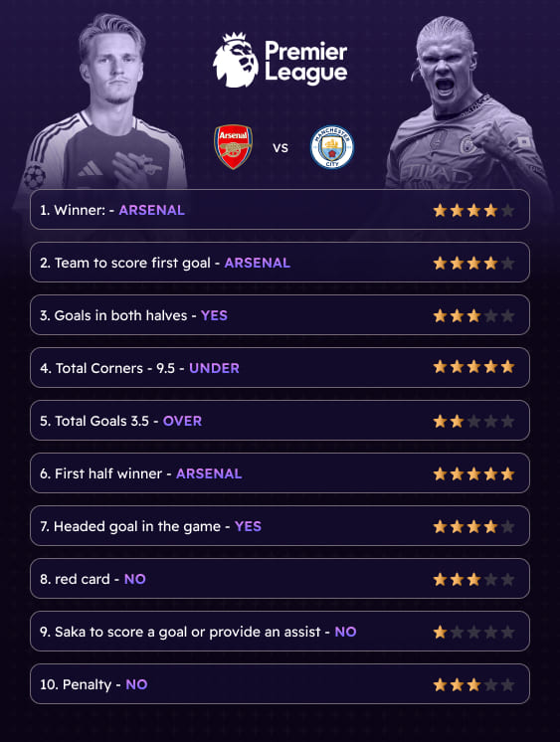Click the OVER label in Total Goals
Image resolution: width=560 pixels, height=742 pixels.
tap(182, 421)
